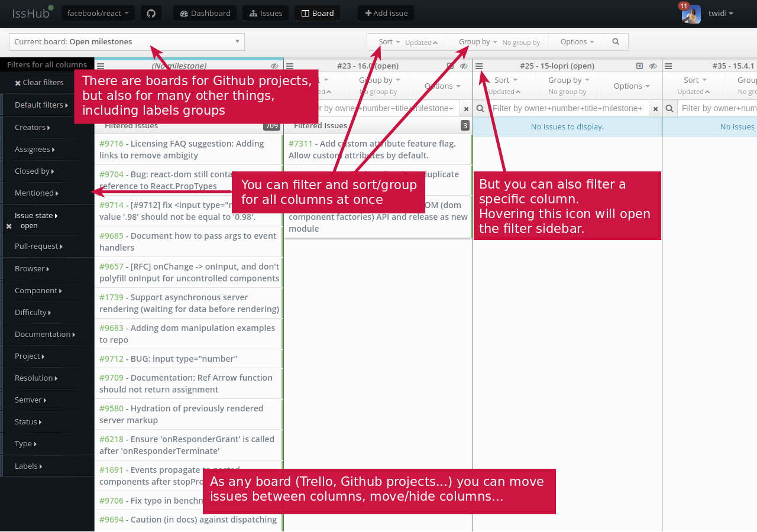Open issue #9712 BUG: input type="number"
The width and height of the screenshot is (757, 532).
(188, 359)
